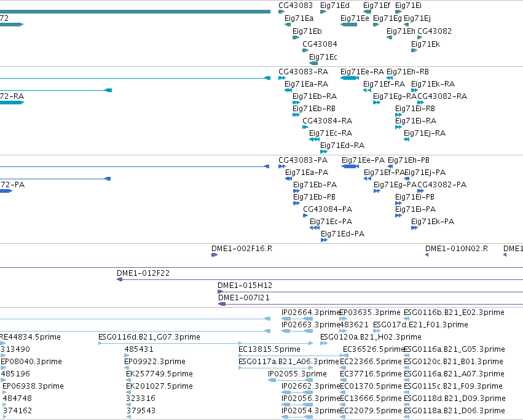Select transcript Eig71Ef-RA
Image resolution: width=523 pixels, height=420 pixels.
pyautogui.click(x=383, y=84)
